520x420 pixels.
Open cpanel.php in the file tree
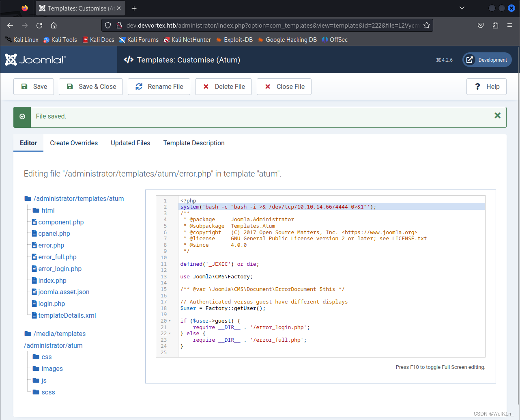(x=51, y=233)
